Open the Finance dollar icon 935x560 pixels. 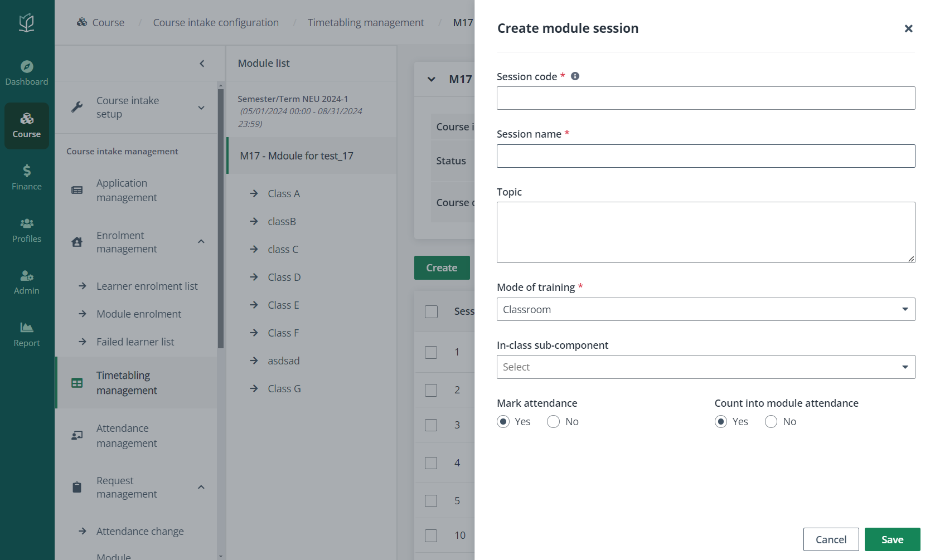[x=27, y=171]
